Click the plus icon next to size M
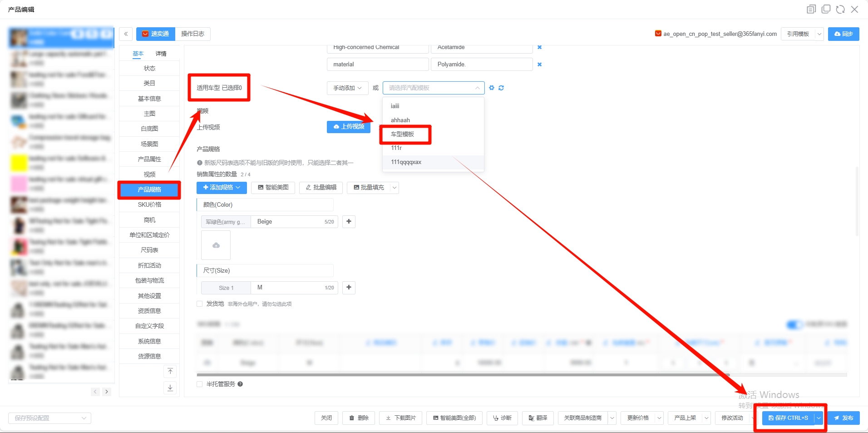The width and height of the screenshot is (868, 433). 349,288
